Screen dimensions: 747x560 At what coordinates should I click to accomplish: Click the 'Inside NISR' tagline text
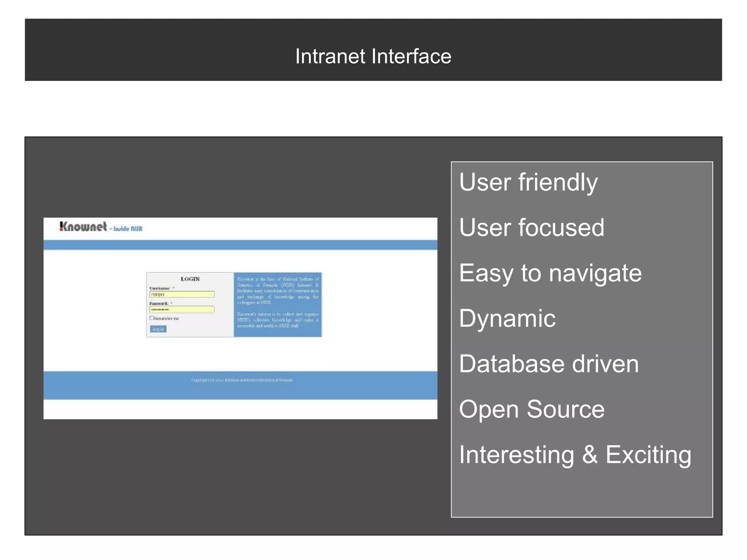click(x=127, y=229)
